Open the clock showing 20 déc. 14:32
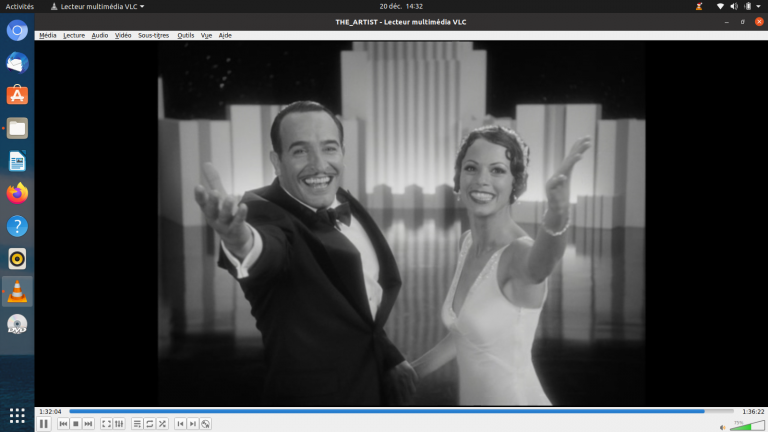This screenshot has width=768, height=432. 400,6
